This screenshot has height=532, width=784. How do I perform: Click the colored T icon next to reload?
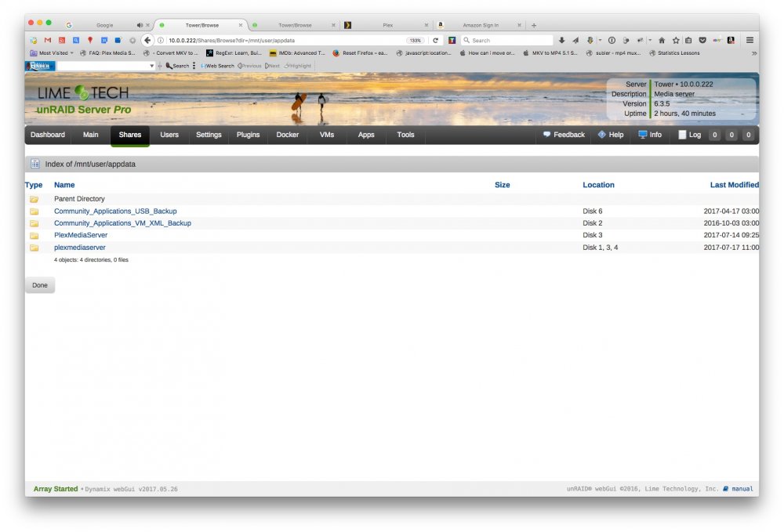pos(452,41)
